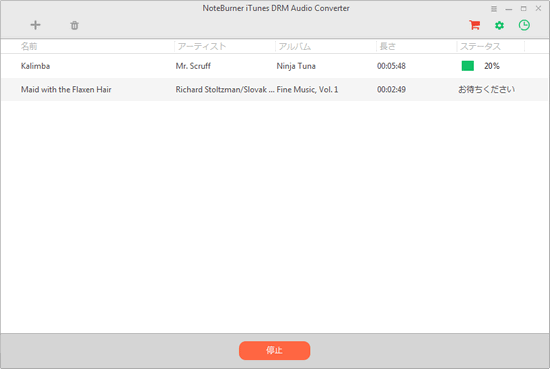Image resolution: width=550 pixels, height=369 pixels.
Task: Click the NoteBurner iTunes DRM Audio Converter title
Action: click(276, 8)
